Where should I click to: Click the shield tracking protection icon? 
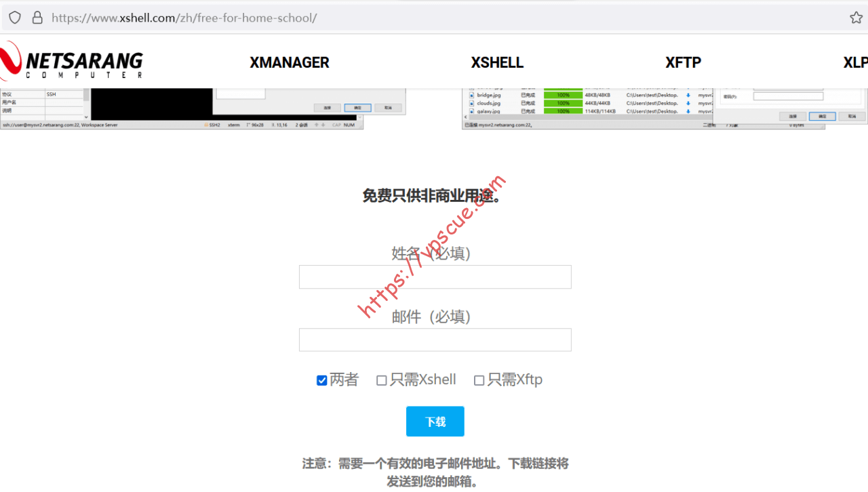click(x=15, y=18)
